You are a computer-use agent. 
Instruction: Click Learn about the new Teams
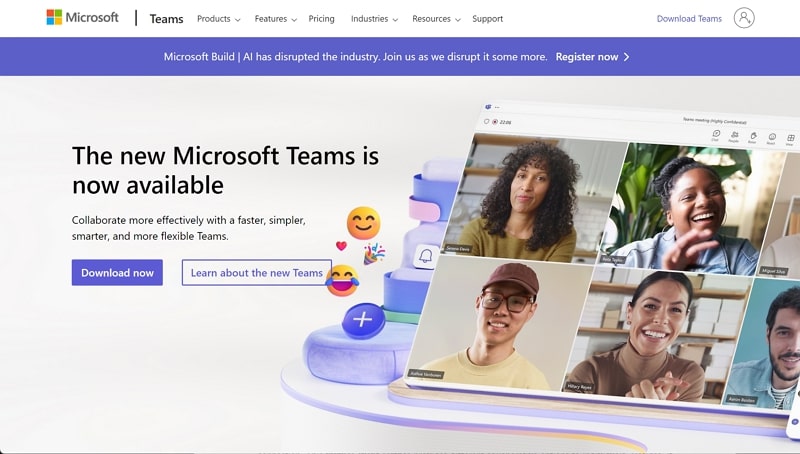point(257,272)
